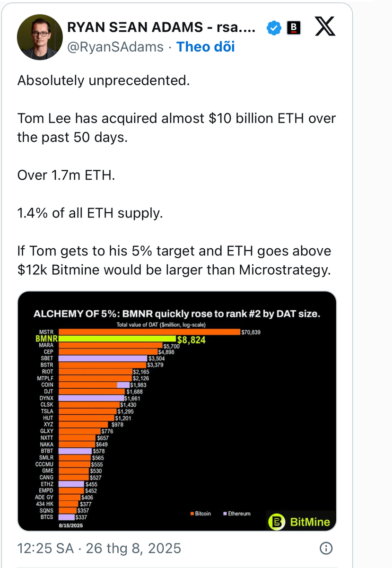Click Ryan Sean Adams profile avatar
This screenshot has height=568, width=392.
pyautogui.click(x=40, y=37)
